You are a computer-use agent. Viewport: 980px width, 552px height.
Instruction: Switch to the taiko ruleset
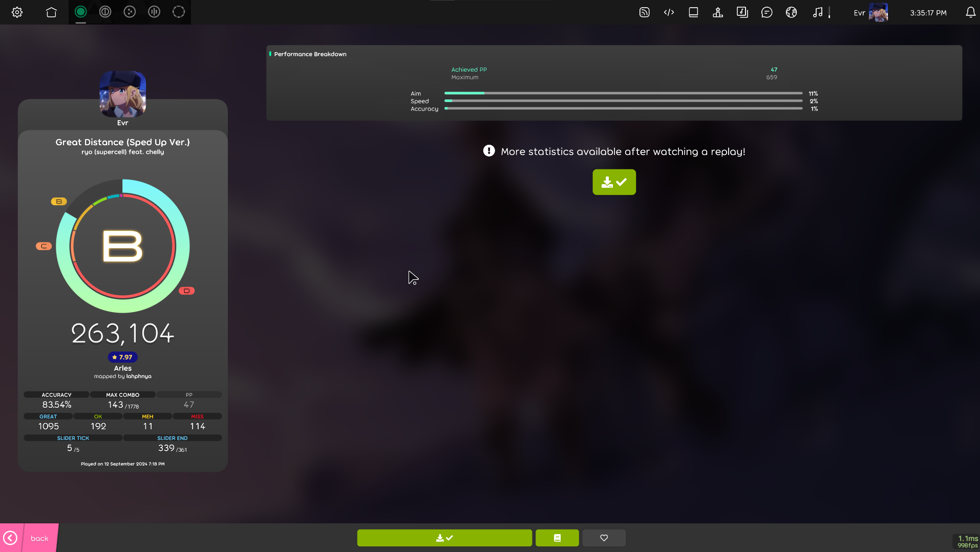[105, 12]
